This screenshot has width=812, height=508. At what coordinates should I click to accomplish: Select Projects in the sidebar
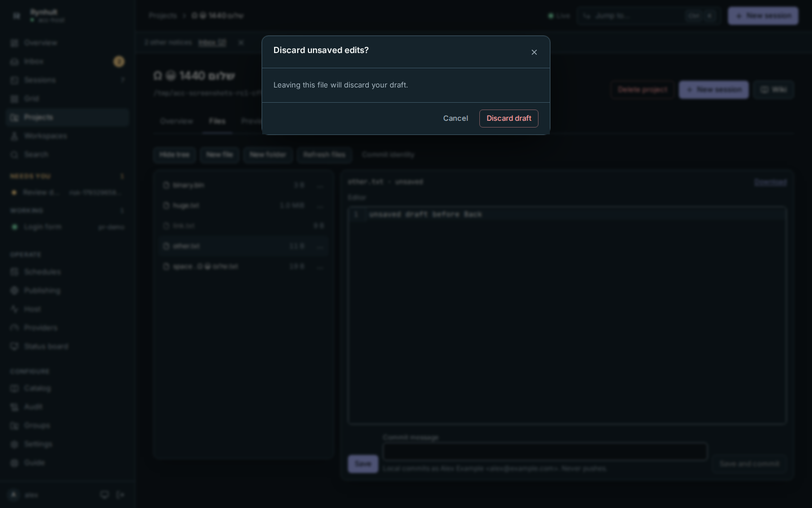tap(68, 117)
